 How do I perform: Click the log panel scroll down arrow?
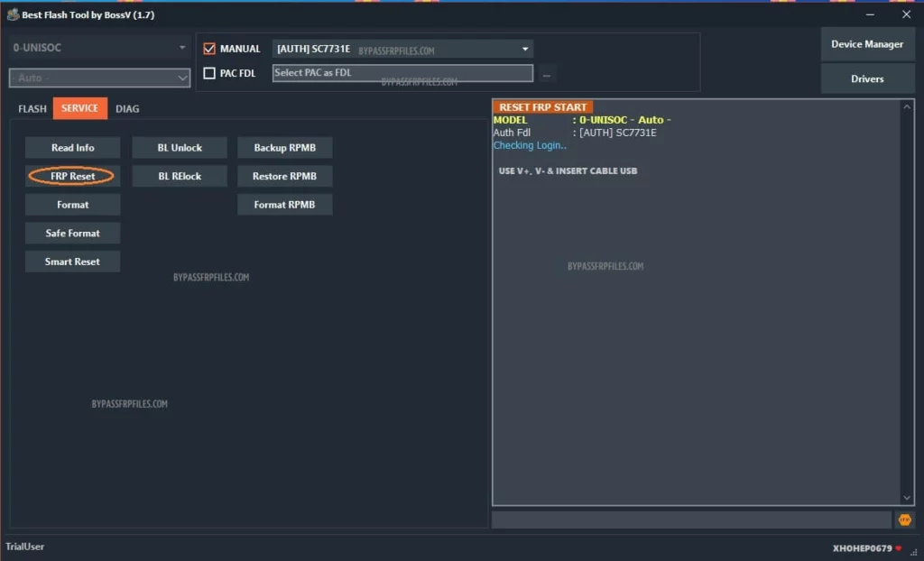(x=907, y=498)
